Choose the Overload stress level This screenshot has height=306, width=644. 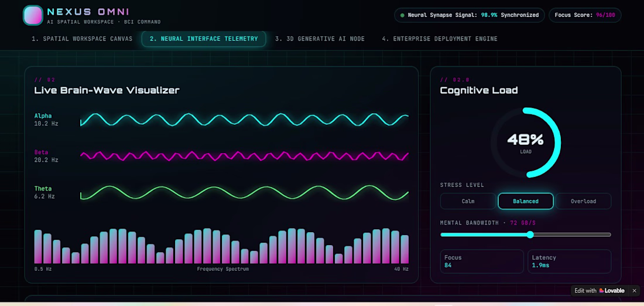coord(583,201)
